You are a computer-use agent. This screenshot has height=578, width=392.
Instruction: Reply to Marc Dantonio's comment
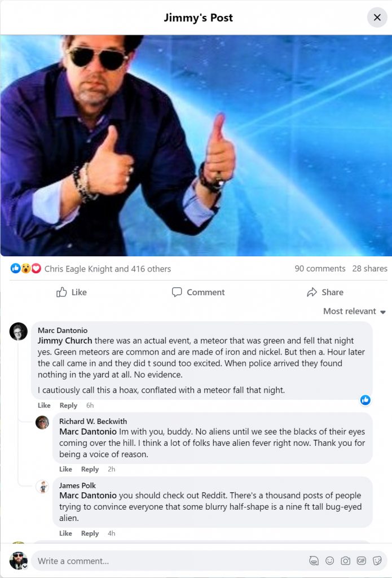[68, 405]
